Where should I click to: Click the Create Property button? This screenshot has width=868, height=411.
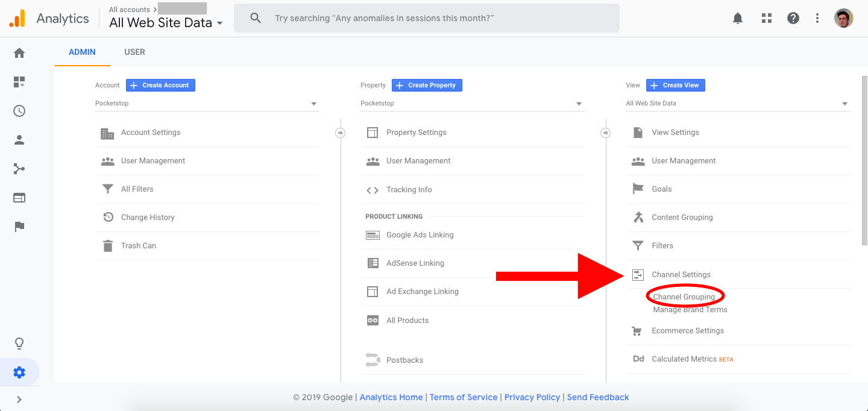coord(427,85)
